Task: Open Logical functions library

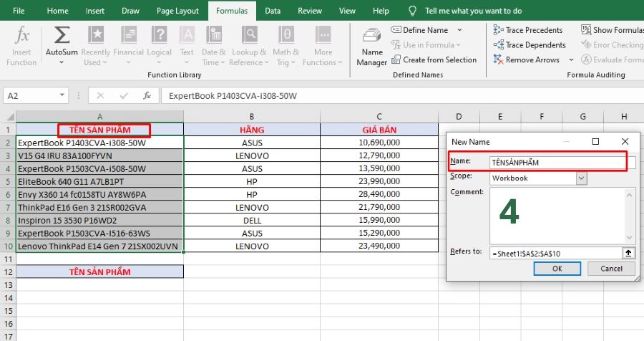Action: (159, 46)
